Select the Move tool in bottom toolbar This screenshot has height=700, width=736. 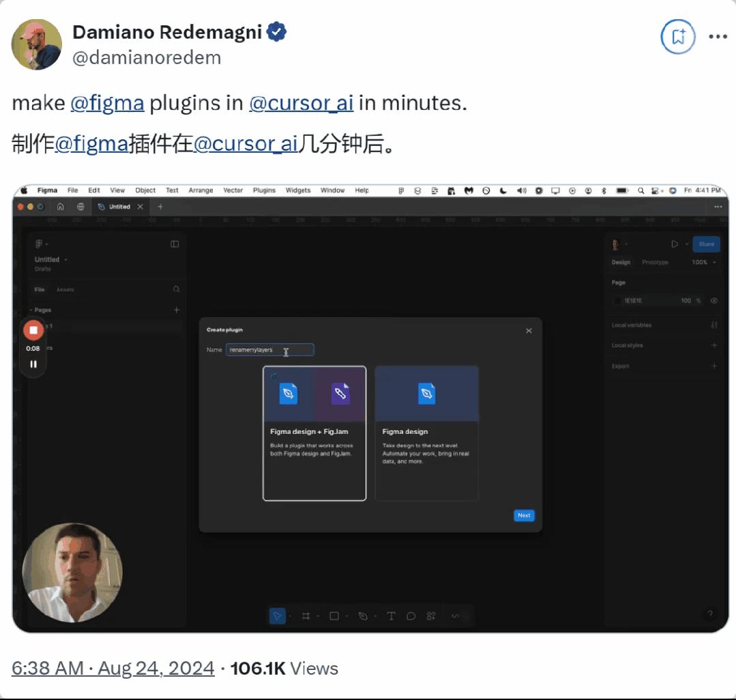click(277, 616)
